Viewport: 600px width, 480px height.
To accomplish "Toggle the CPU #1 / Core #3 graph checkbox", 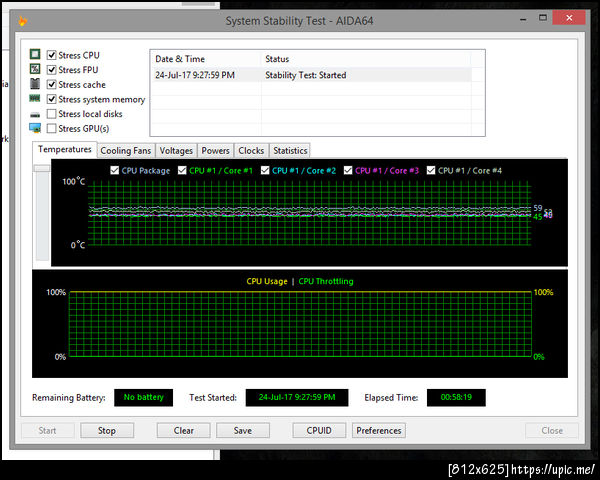I will pos(348,170).
